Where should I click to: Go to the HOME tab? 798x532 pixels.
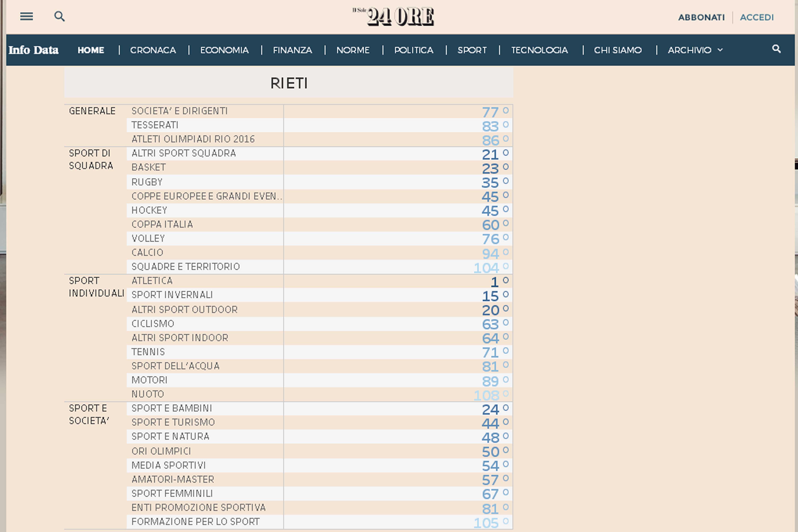(x=91, y=50)
